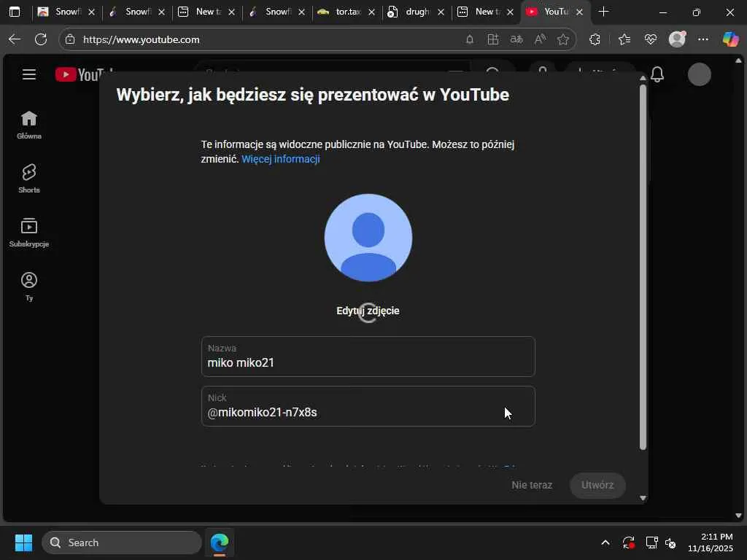Viewport: 747px width, 560px height.
Task: Click the address bar URL
Action: (x=141, y=39)
